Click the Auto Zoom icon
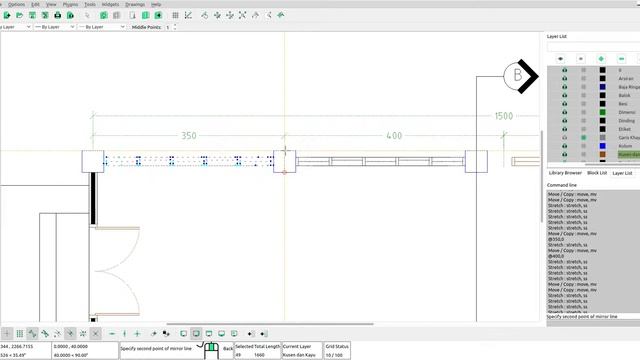 pyautogui.click(x=242, y=16)
